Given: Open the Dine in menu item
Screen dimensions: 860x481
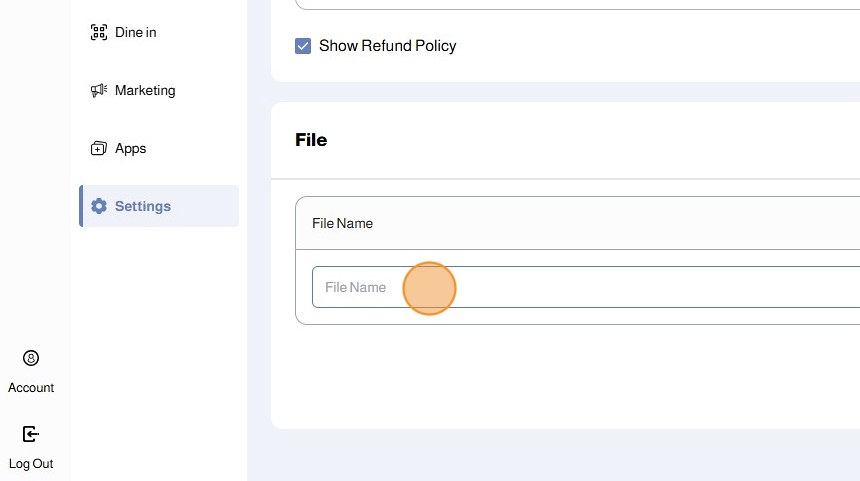Looking at the screenshot, I should click(x=136, y=32).
